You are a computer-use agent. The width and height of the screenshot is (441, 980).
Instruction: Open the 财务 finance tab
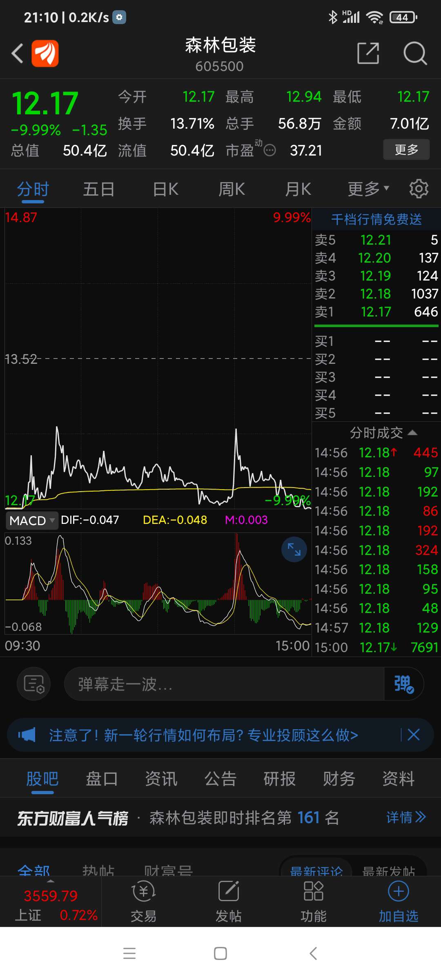point(339,779)
